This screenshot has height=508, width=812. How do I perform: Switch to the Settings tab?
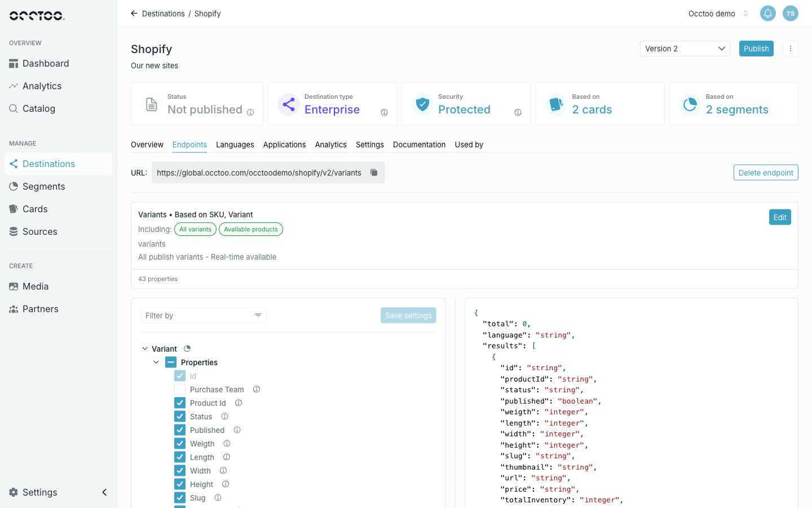[370, 145]
